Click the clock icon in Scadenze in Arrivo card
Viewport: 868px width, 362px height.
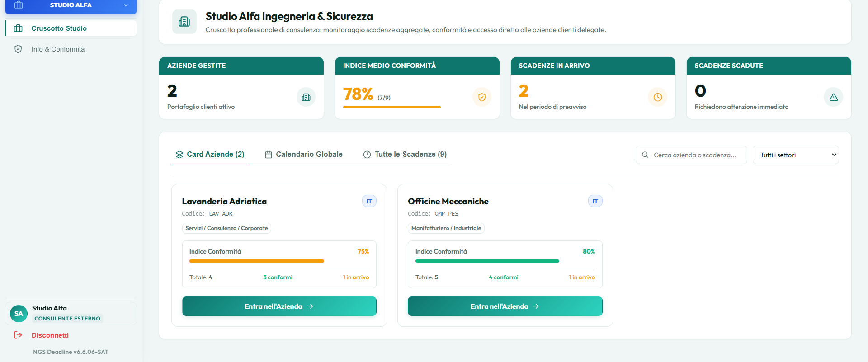(658, 97)
